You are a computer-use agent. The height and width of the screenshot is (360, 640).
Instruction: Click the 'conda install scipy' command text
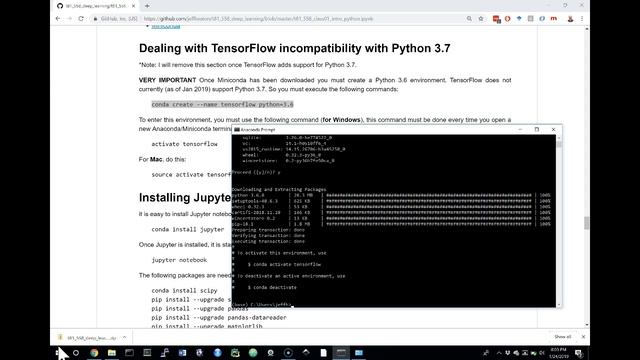[184, 291]
